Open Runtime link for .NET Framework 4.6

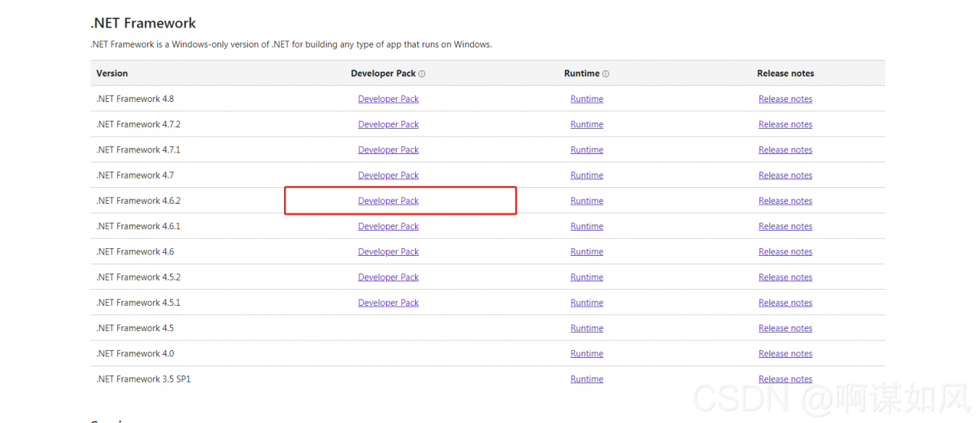coord(586,251)
